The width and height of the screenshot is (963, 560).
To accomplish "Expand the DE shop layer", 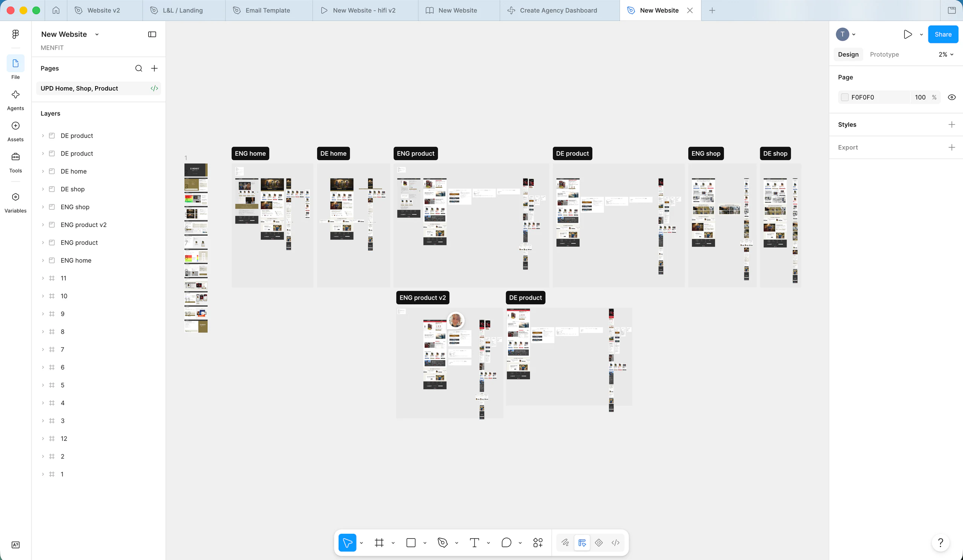I will point(43,189).
